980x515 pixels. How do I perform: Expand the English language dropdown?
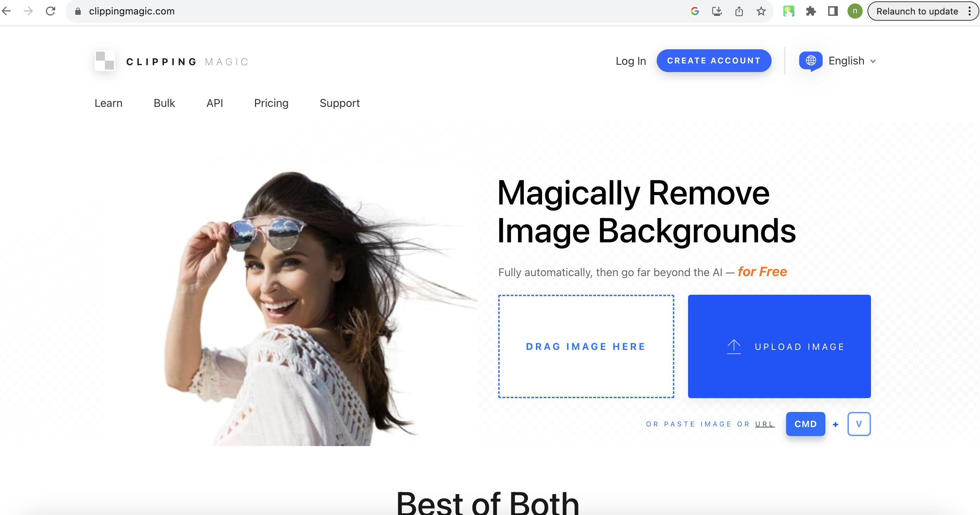(x=851, y=60)
